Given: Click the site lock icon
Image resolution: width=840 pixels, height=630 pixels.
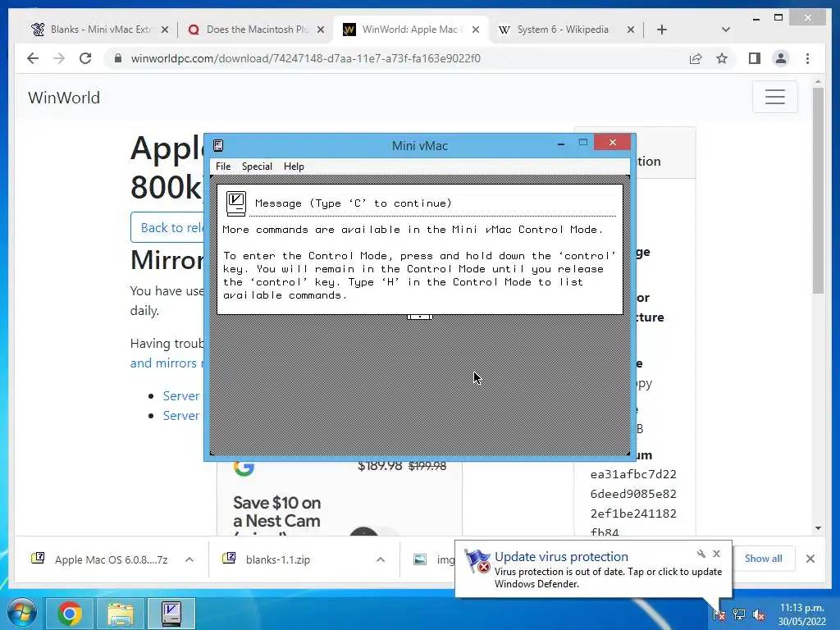Looking at the screenshot, I should tap(118, 58).
